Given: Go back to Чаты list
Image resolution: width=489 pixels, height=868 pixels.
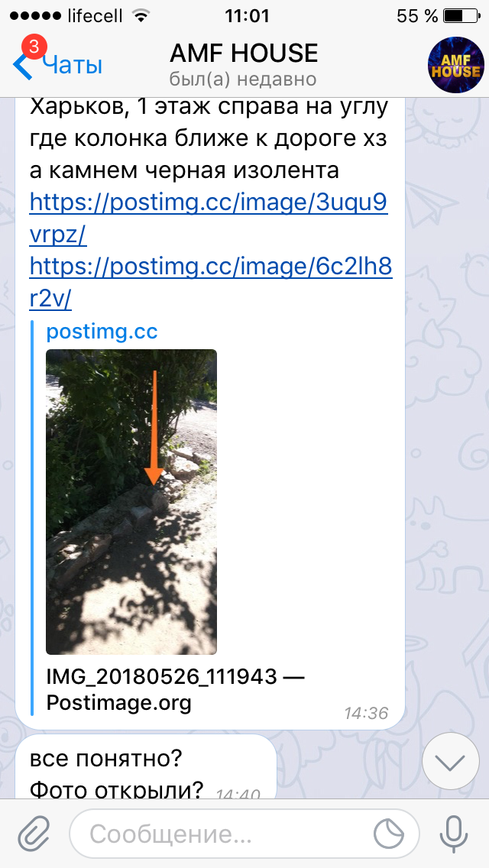Looking at the screenshot, I should (73, 66).
